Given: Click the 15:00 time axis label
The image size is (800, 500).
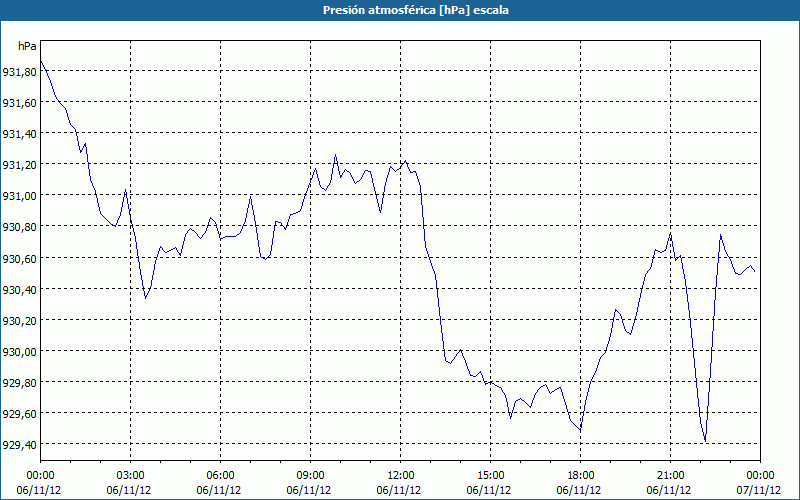Looking at the screenshot, I should point(490,476).
